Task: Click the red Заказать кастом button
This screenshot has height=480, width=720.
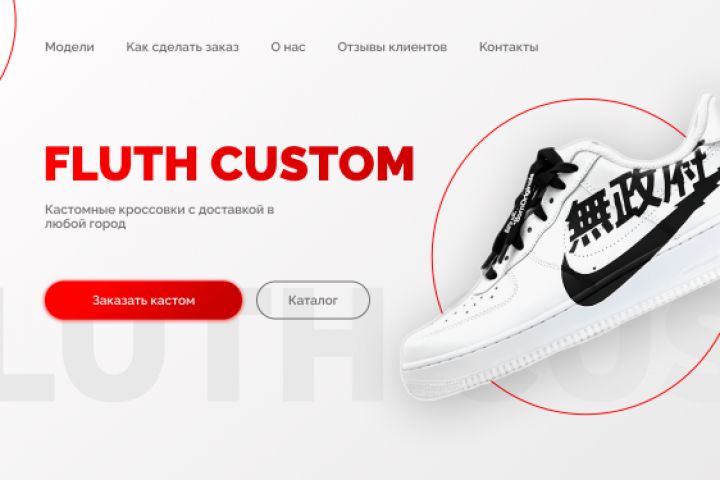Action: (x=143, y=300)
